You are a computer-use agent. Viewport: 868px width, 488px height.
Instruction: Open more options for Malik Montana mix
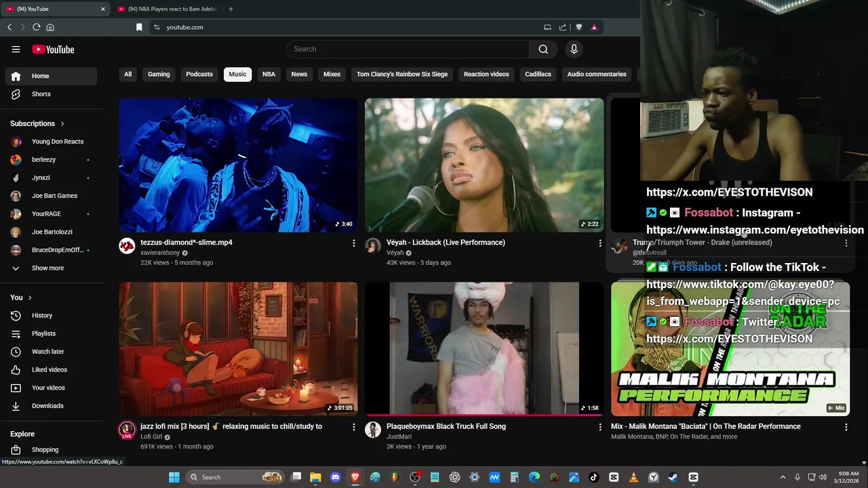pos(846,427)
